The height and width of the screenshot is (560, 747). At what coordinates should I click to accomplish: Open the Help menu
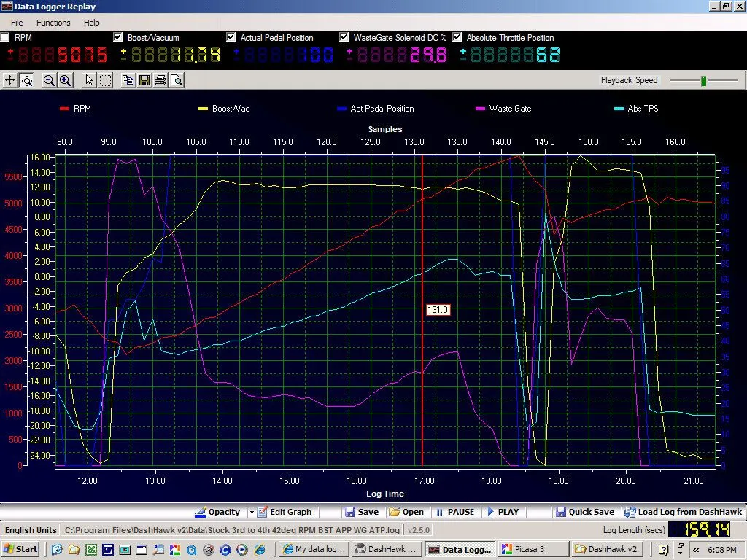[91, 23]
